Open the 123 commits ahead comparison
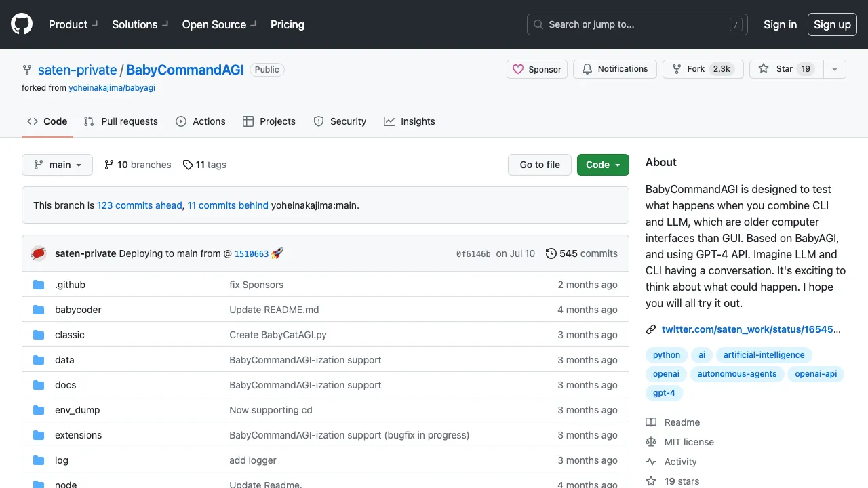Viewport: 868px width, 488px height. [140, 205]
